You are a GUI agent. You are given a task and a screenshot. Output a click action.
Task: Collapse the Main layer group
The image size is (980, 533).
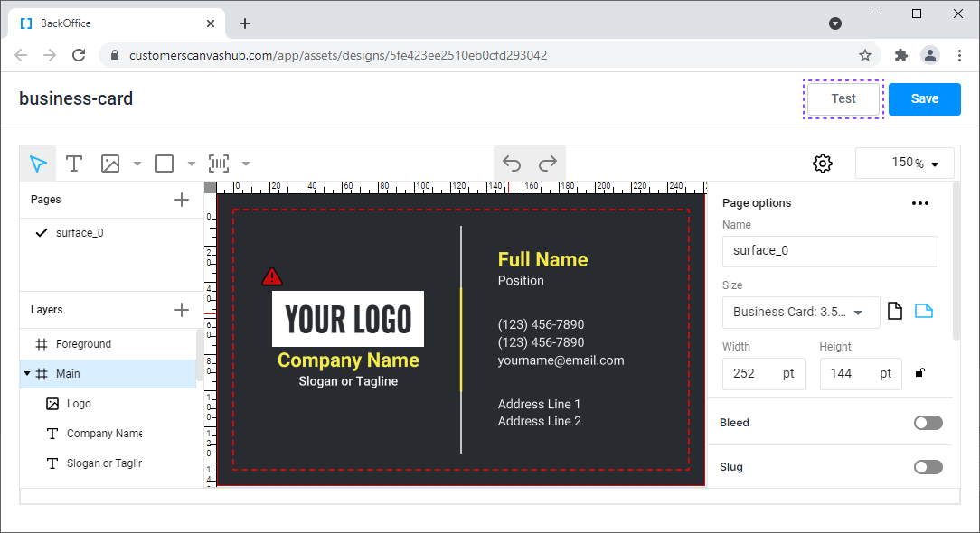pos(27,374)
